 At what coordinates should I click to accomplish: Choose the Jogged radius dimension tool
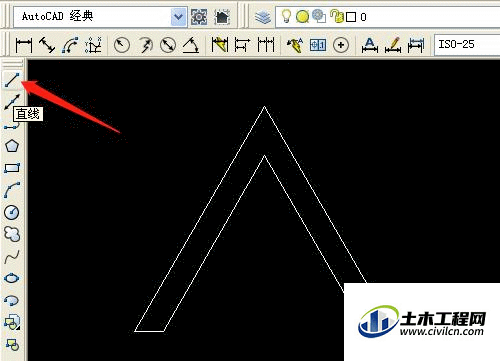(145, 45)
